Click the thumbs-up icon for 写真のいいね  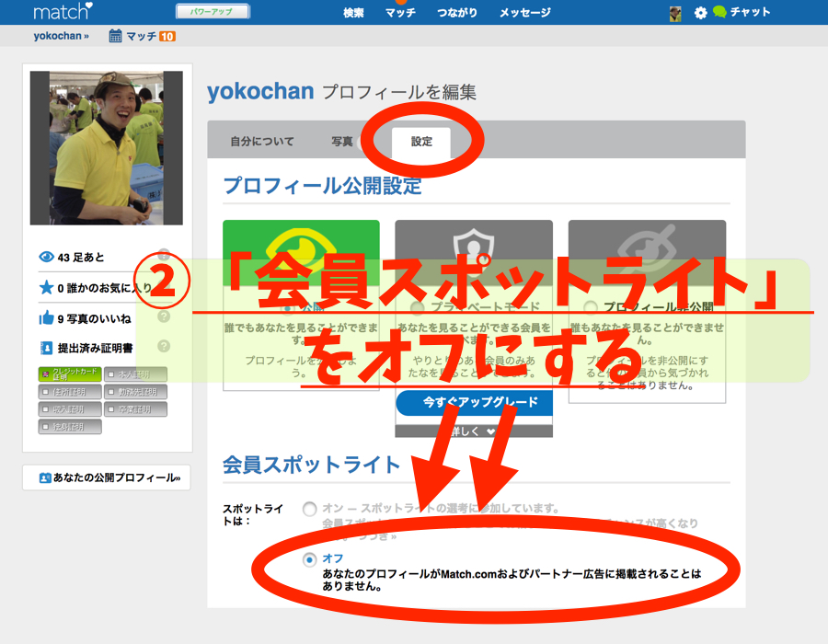pos(47,317)
